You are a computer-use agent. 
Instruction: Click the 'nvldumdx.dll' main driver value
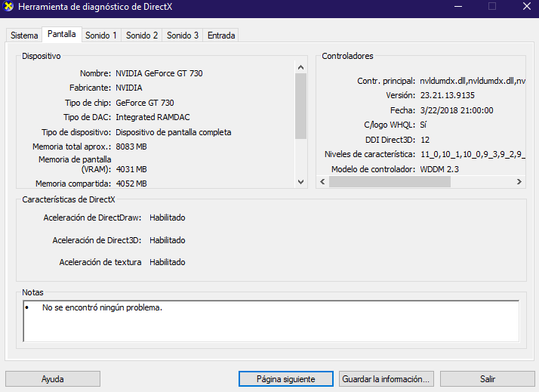pyautogui.click(x=473, y=81)
